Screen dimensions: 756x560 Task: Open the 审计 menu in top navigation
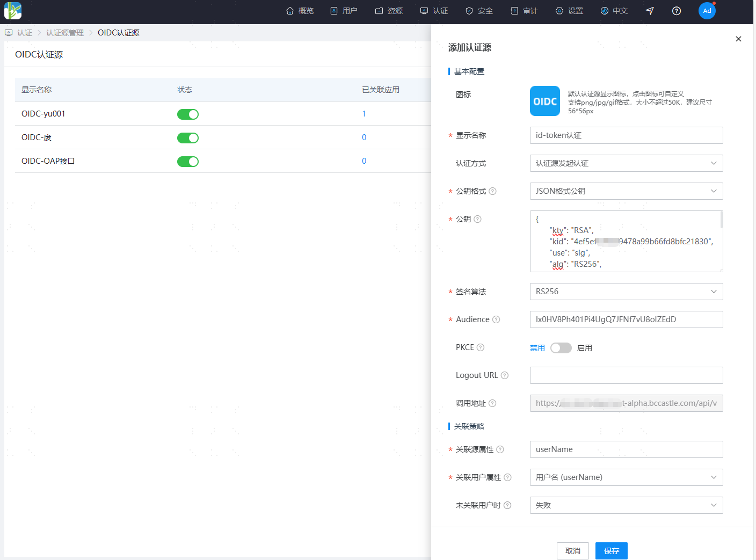[524, 11]
